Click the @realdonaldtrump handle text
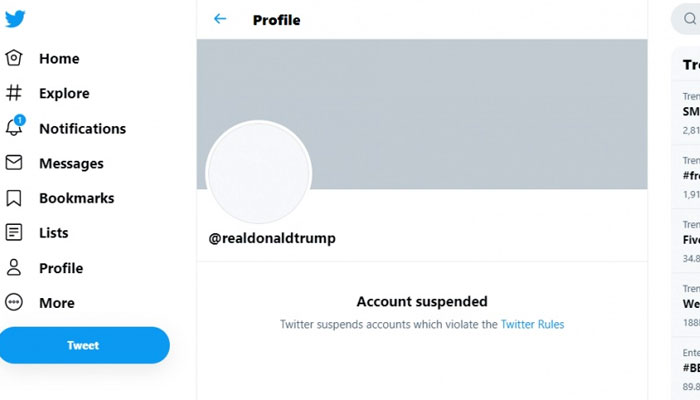This screenshot has width=700, height=400. tap(272, 238)
